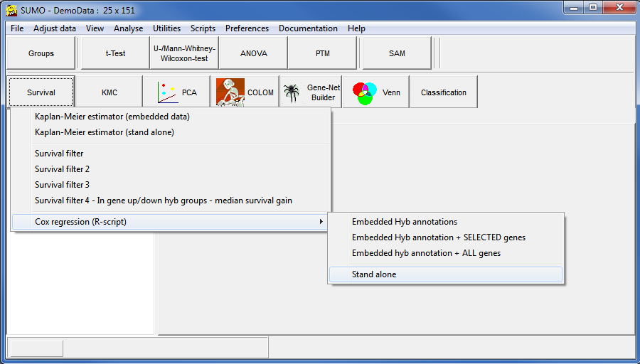Open the Utilities menu
Image resolution: width=640 pixels, height=364 pixels.
coord(166,28)
